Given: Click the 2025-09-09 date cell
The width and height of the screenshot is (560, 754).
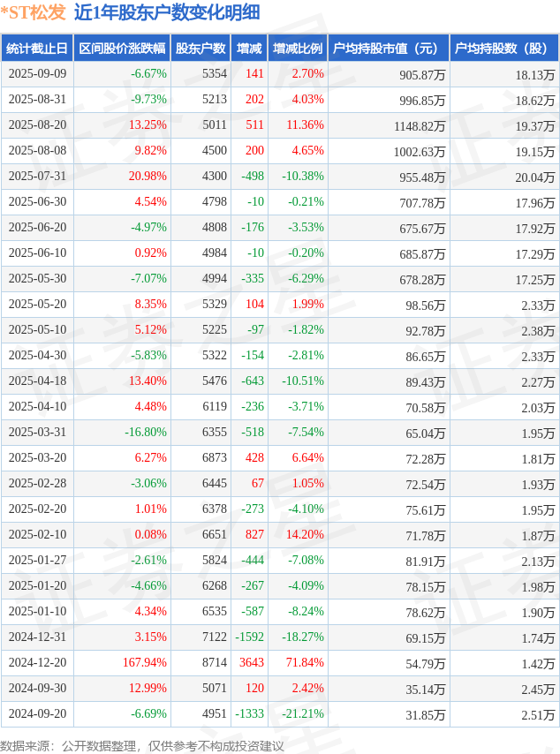Looking at the screenshot, I should (x=37, y=74).
